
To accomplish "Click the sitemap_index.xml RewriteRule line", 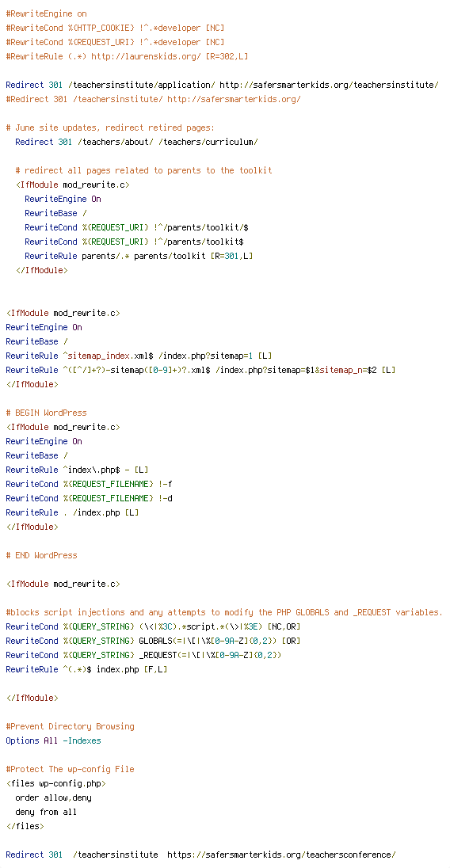I will 139,356.
